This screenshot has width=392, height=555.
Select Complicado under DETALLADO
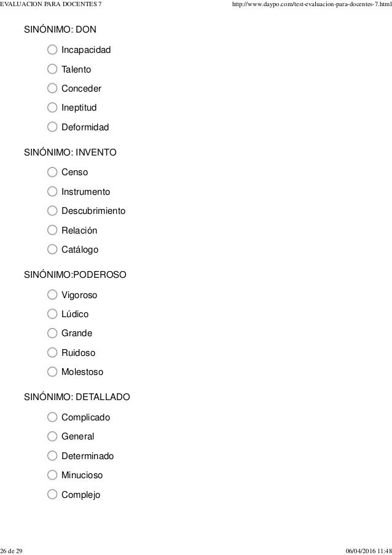coord(52,417)
